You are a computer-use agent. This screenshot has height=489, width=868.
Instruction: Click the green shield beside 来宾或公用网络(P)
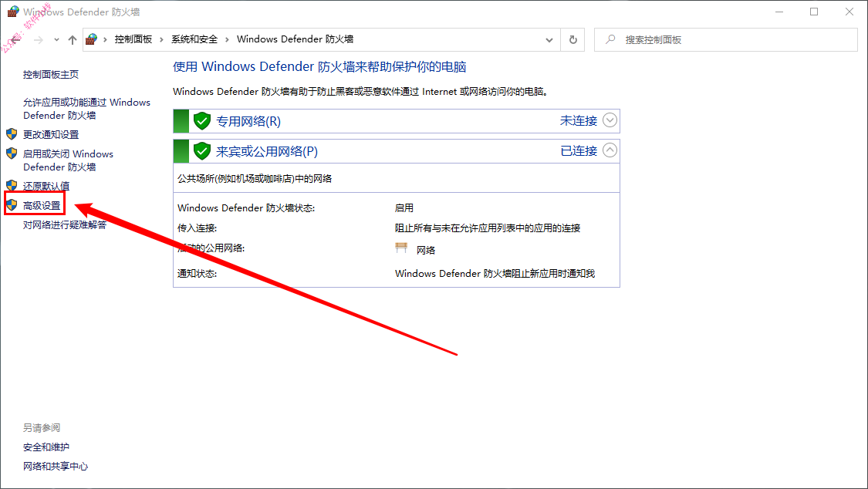[202, 150]
